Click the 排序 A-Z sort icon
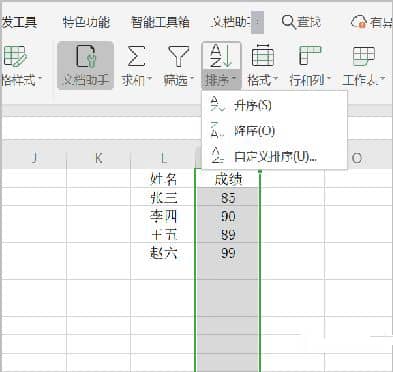 [x=221, y=56]
